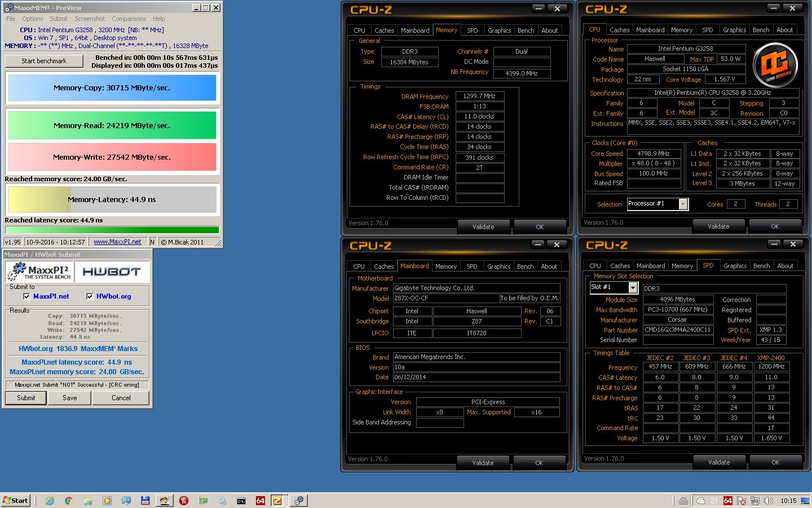The width and height of the screenshot is (812, 508).
Task: Click the MaxxPI² logo in submit dialog
Action: [x=39, y=272]
